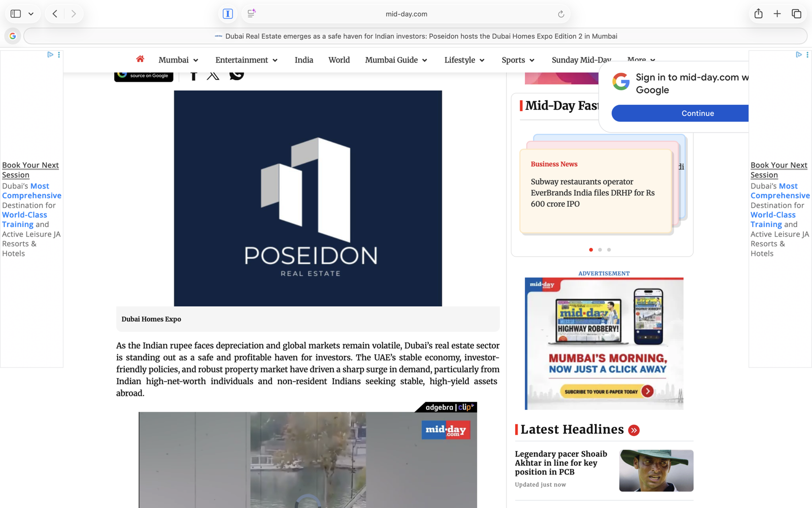Click the Safari share icon
Screen dimensions: 812x508
tap(758, 14)
